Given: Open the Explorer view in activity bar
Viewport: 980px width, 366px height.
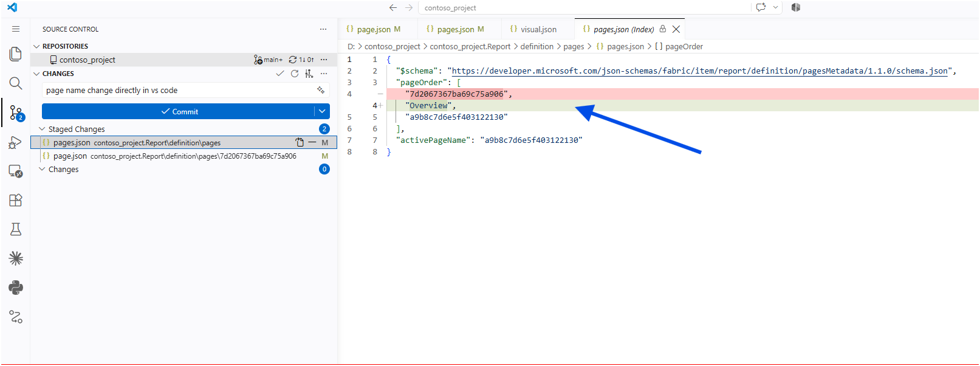Looking at the screenshot, I should tap(16, 54).
